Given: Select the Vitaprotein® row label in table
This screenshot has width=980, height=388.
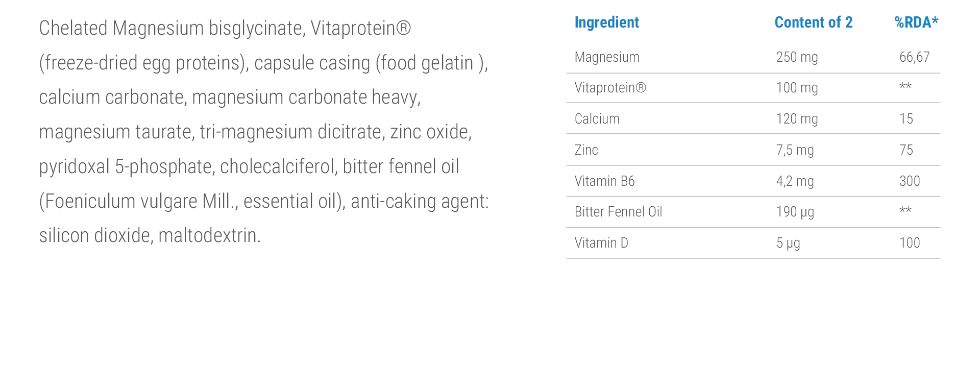Looking at the screenshot, I should (x=610, y=88).
